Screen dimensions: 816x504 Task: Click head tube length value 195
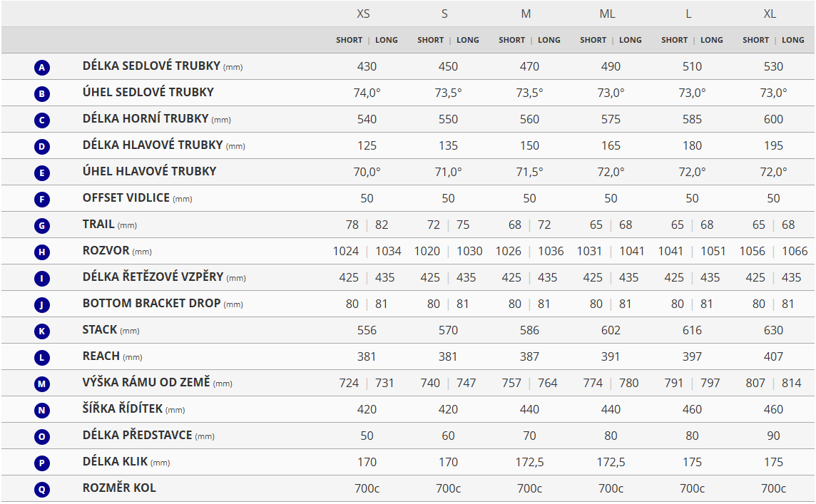pyautogui.click(x=773, y=146)
